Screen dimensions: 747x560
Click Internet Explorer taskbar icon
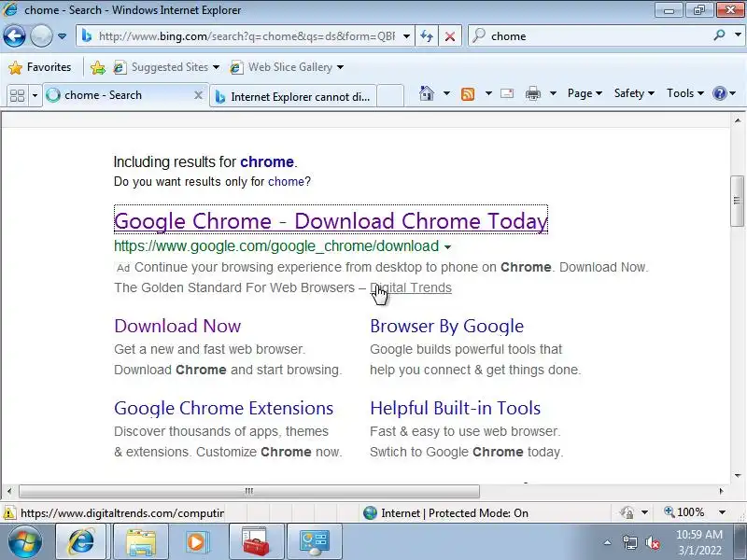(x=81, y=542)
